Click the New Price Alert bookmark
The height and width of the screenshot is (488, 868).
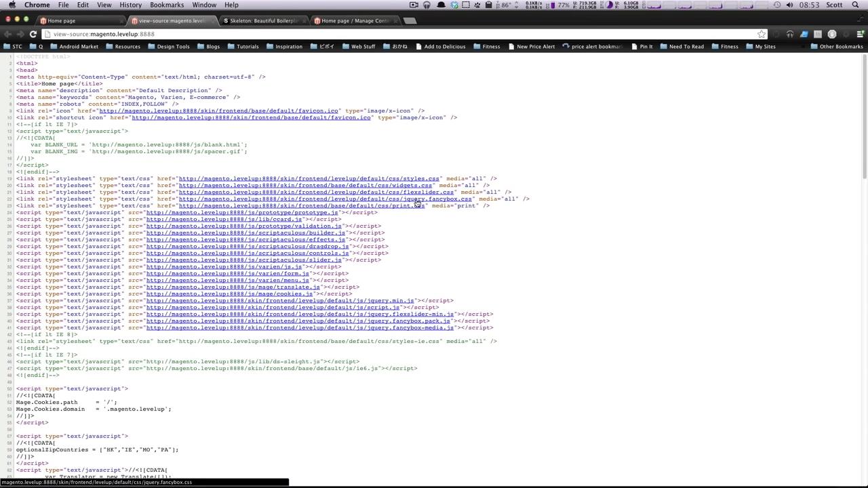(x=530, y=47)
